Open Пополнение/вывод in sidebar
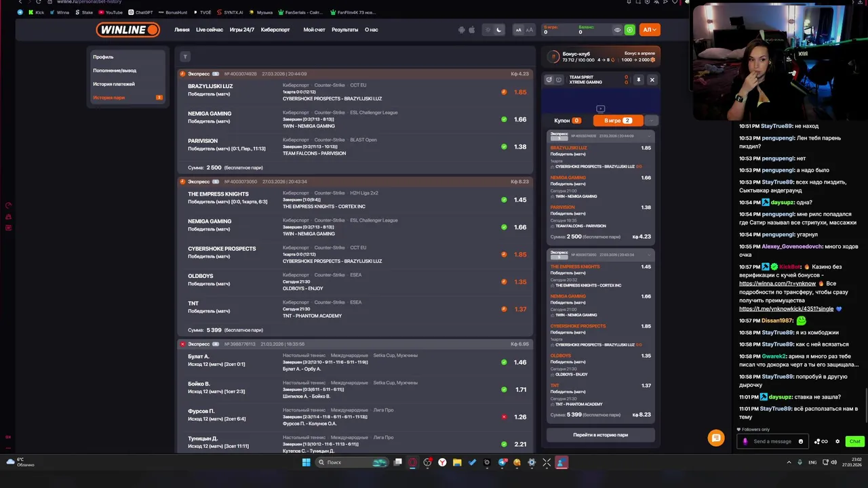Screen dimensions: 868x488 click(115, 70)
